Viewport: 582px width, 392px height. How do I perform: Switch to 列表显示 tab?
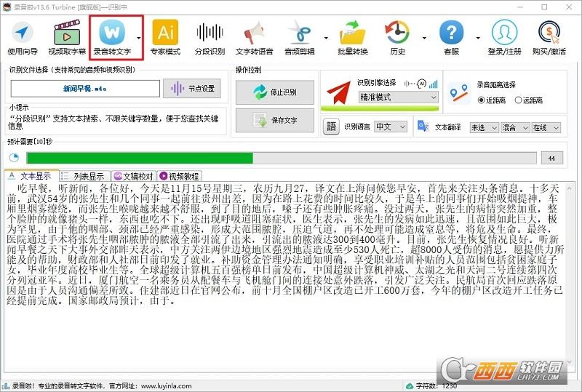tap(84, 176)
